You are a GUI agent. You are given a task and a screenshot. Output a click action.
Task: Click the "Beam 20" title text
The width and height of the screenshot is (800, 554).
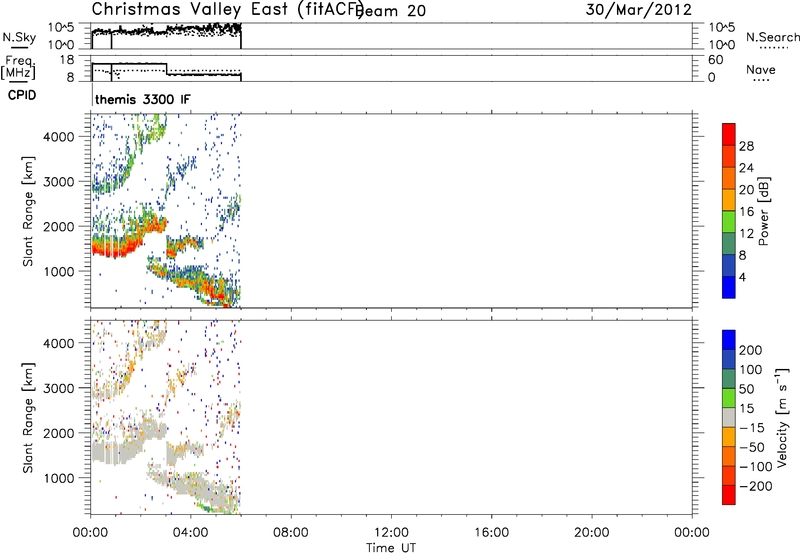[392, 11]
